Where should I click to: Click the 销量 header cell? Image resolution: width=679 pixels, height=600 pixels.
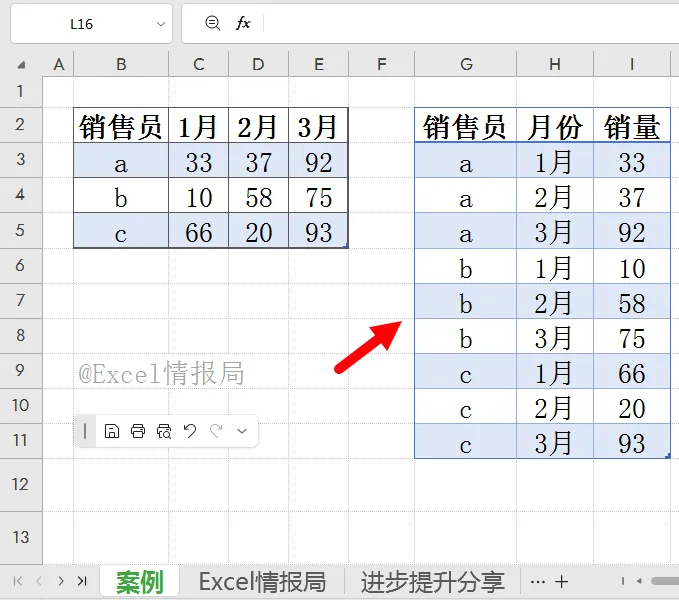point(632,125)
